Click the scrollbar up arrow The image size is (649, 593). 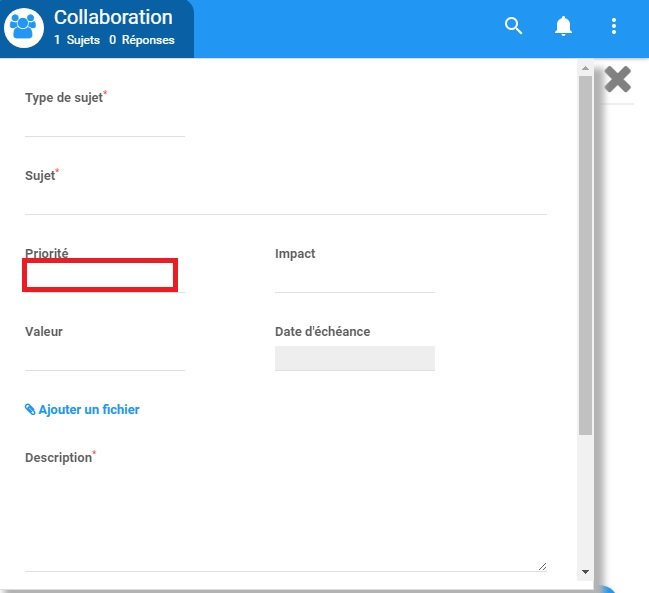coord(585,69)
